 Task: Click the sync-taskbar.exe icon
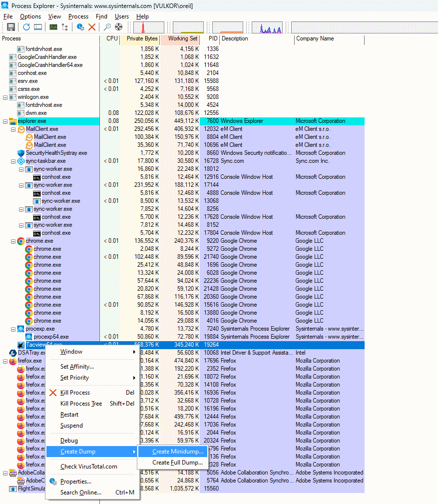[21, 161]
